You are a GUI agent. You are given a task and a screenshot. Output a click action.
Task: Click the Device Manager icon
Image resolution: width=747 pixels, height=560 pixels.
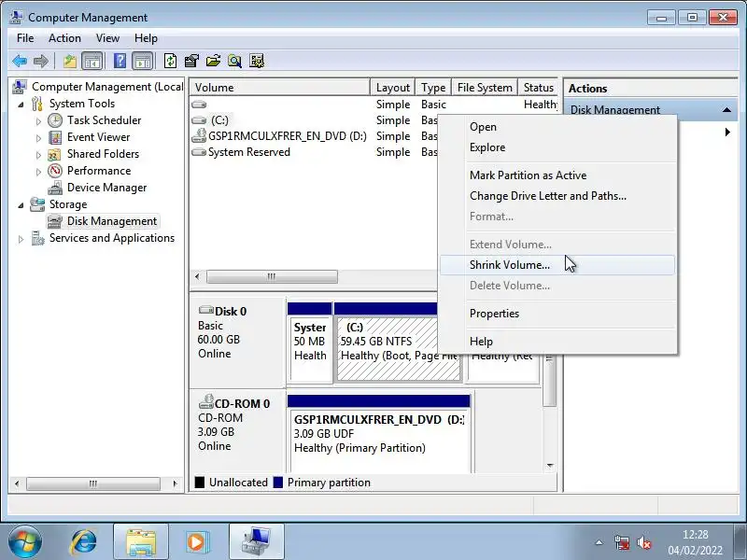click(x=55, y=189)
